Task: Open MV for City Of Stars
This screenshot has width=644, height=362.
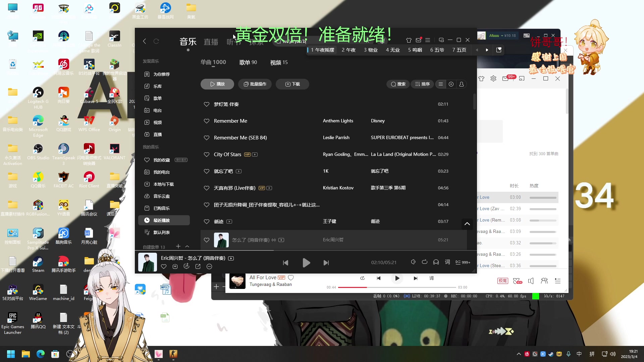Action: pyautogui.click(x=255, y=155)
